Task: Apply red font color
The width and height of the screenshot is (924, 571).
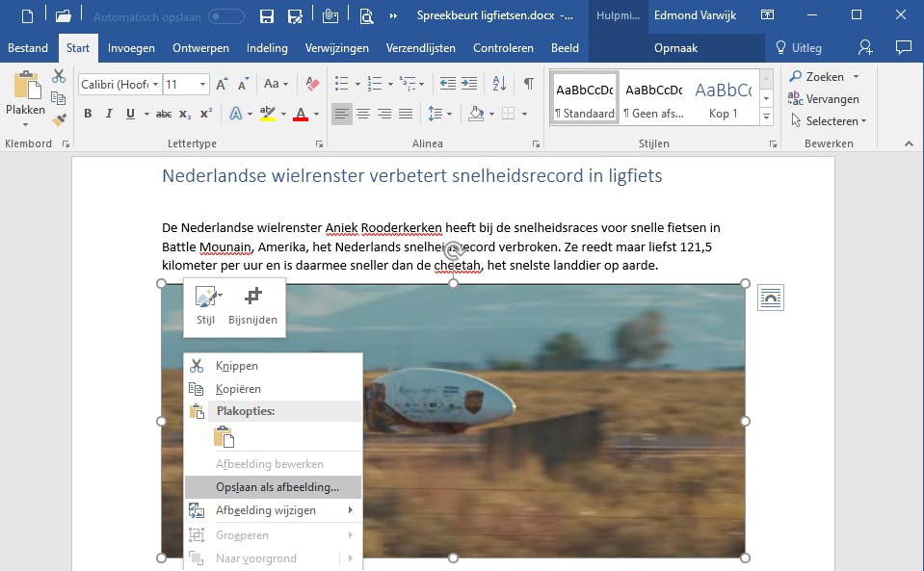Action: pos(301,114)
